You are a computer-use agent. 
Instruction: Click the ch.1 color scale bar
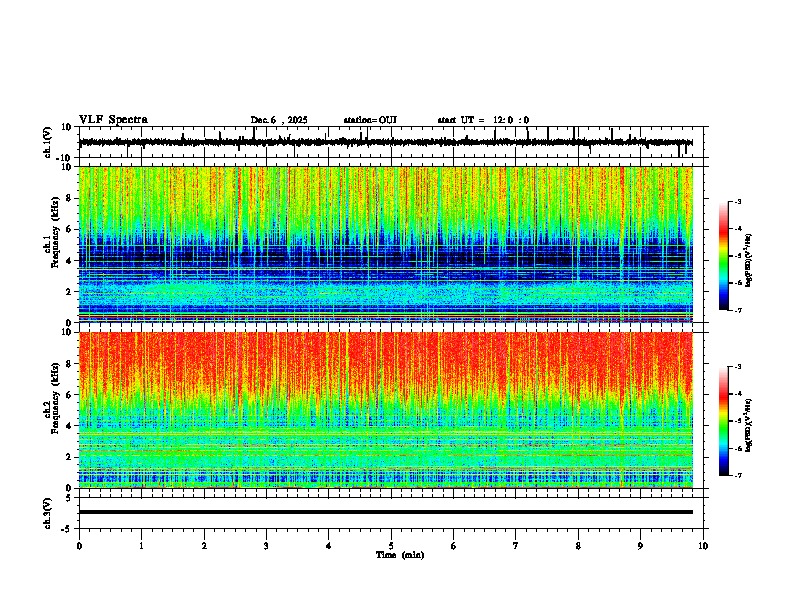(x=724, y=256)
